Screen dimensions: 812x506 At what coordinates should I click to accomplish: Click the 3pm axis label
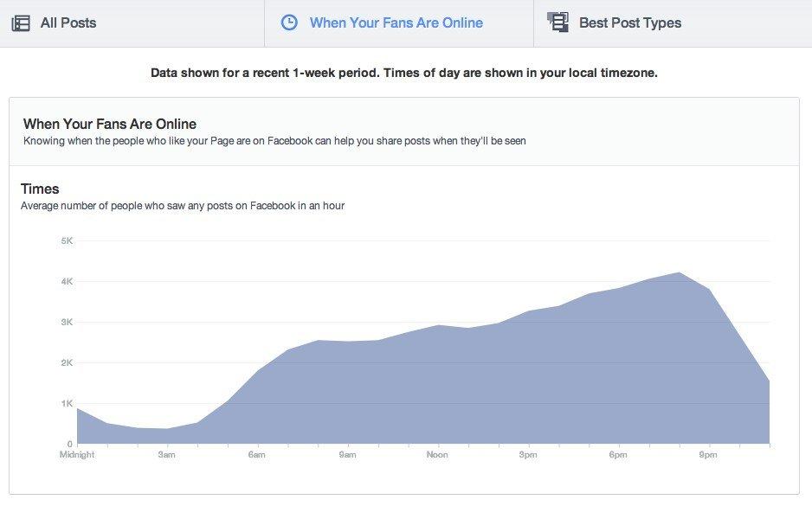click(x=528, y=455)
